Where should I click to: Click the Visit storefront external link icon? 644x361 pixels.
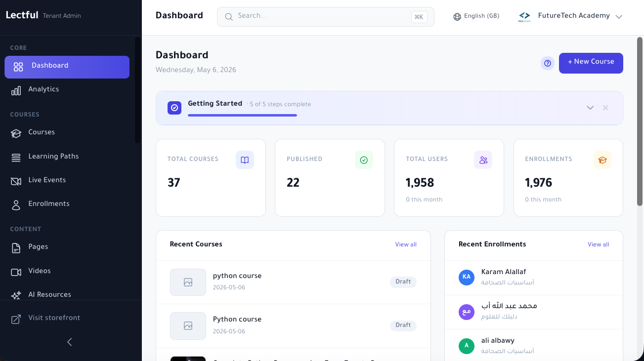[x=16, y=319]
